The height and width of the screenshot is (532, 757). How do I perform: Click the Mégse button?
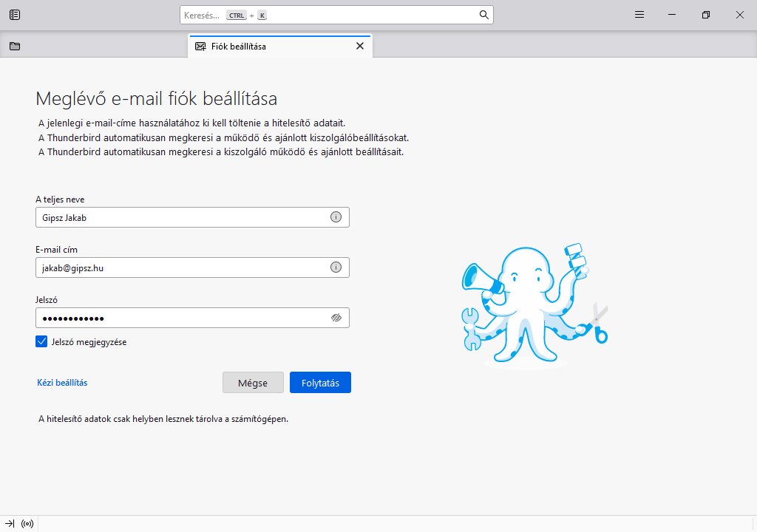(x=253, y=383)
